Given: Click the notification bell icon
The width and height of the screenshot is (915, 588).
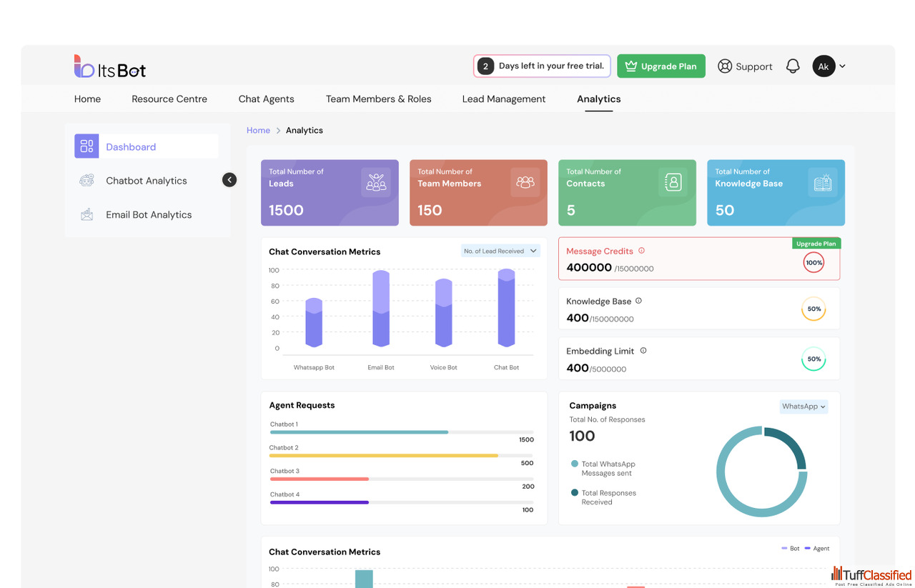Looking at the screenshot, I should tap(793, 66).
